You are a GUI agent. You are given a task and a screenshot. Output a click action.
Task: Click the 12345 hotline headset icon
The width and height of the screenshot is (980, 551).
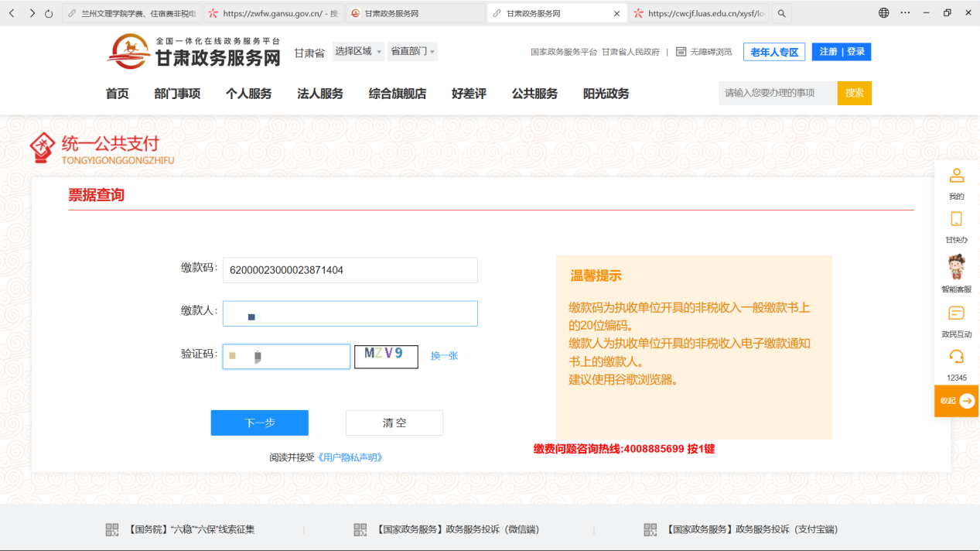pos(957,357)
